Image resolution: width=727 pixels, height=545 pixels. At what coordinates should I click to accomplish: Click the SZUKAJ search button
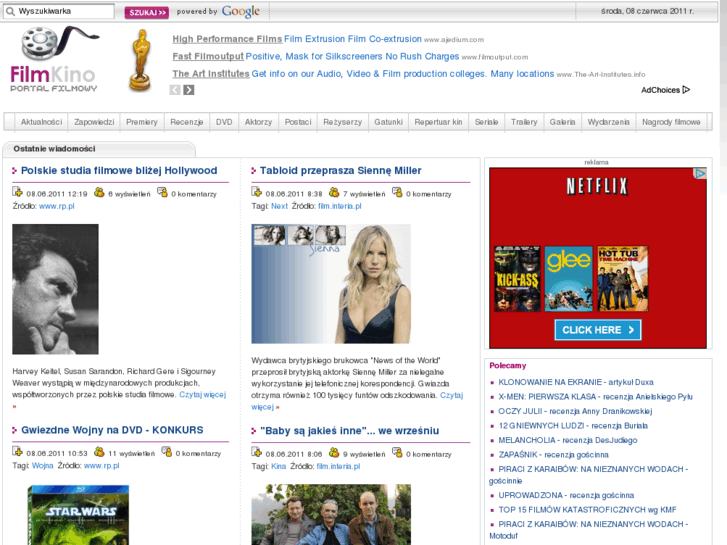point(147,12)
